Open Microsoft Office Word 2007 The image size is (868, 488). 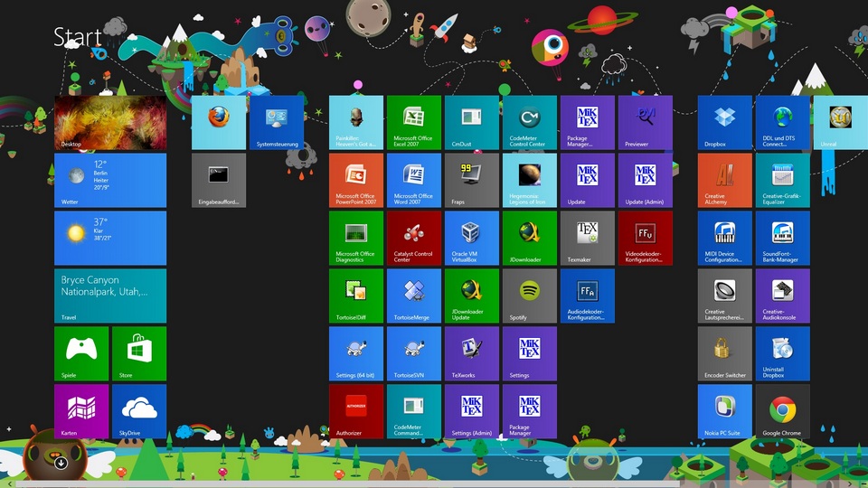(414, 181)
